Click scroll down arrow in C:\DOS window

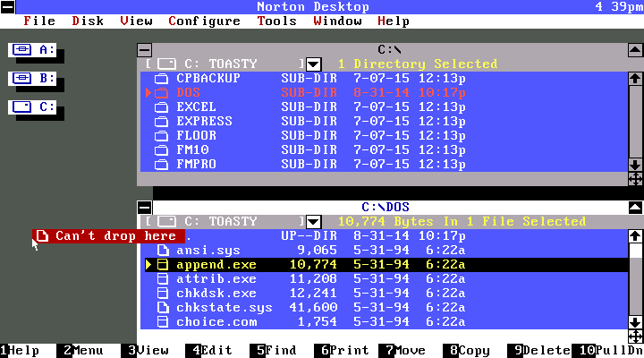[635, 322]
